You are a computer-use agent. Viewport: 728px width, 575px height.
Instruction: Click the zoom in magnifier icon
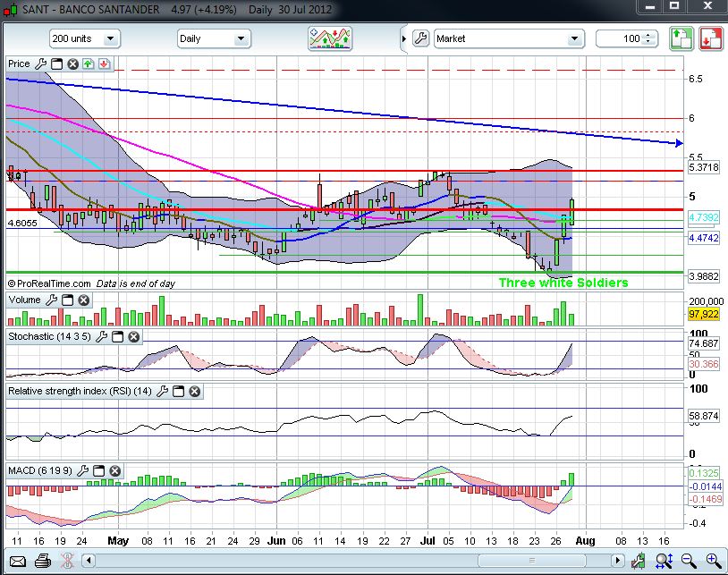714,561
